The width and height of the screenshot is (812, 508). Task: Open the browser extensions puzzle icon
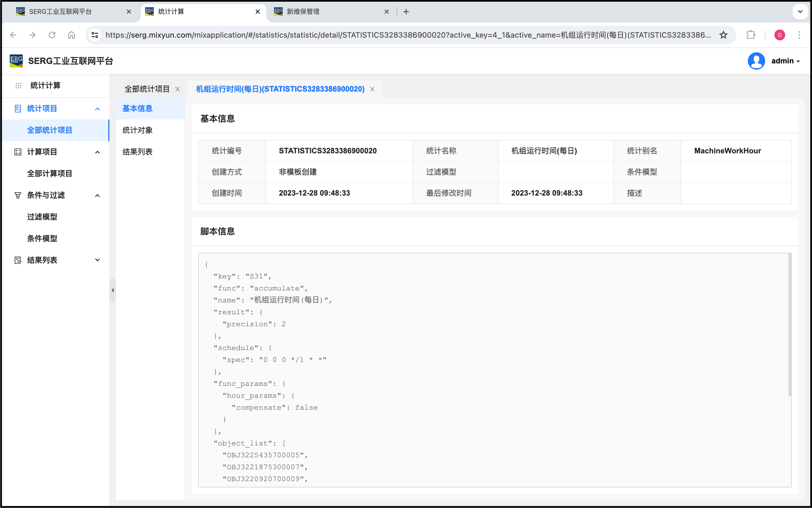point(751,35)
